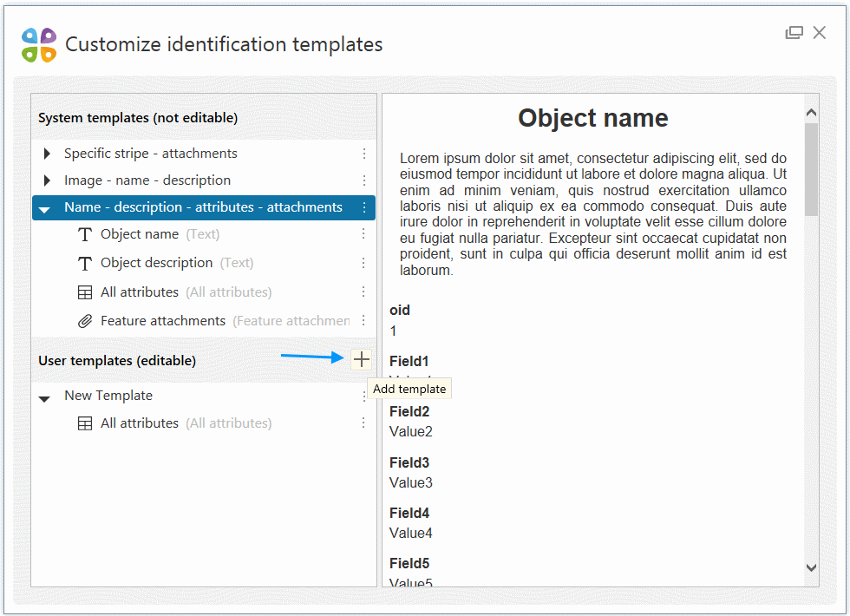Close the Customize identification templates dialog
This screenshot has width=850, height=616.
820,33
